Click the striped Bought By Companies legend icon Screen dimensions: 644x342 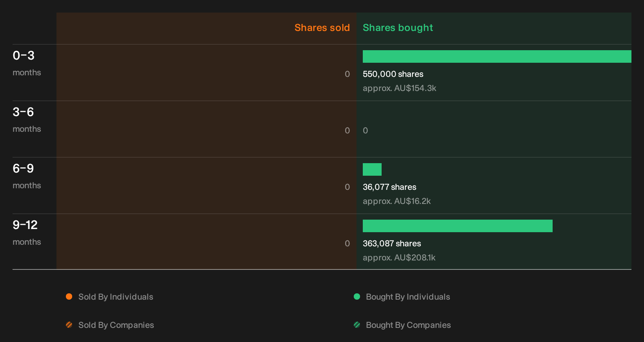tap(357, 325)
